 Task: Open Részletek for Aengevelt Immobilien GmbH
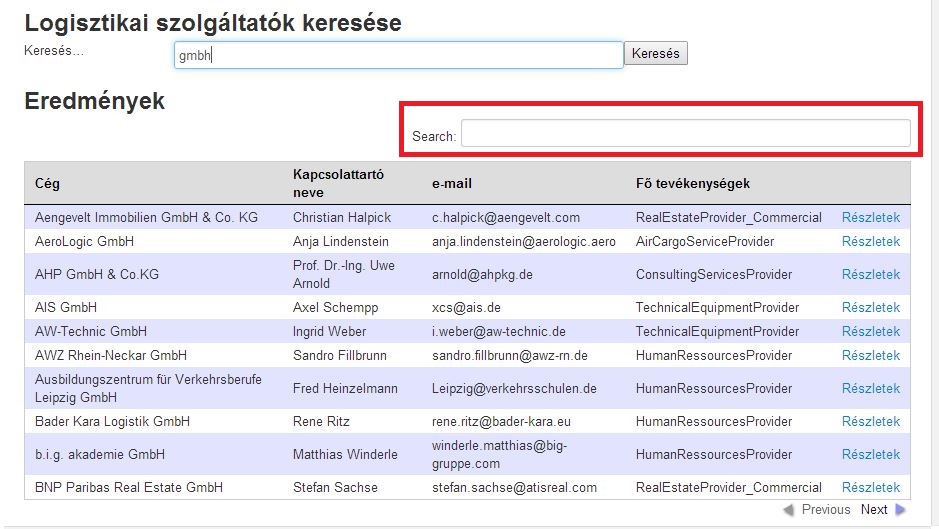coord(871,217)
